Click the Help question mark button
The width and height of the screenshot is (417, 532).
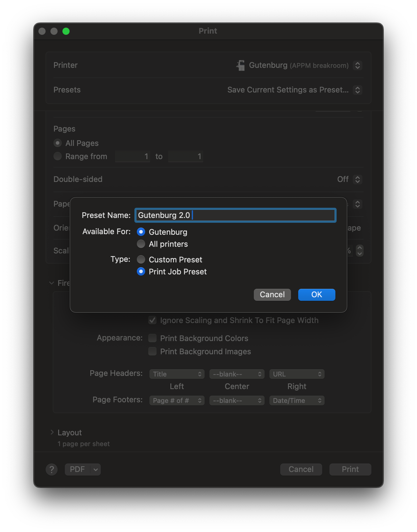tap(52, 469)
